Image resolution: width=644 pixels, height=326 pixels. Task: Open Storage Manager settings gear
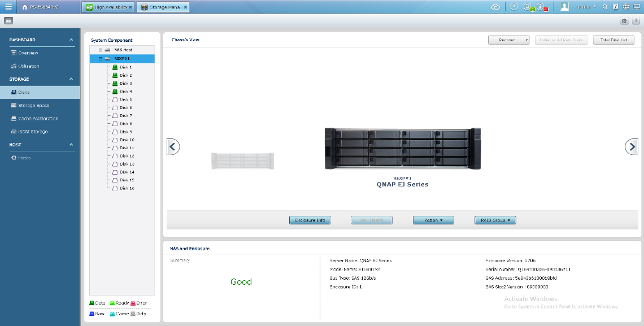(x=624, y=21)
